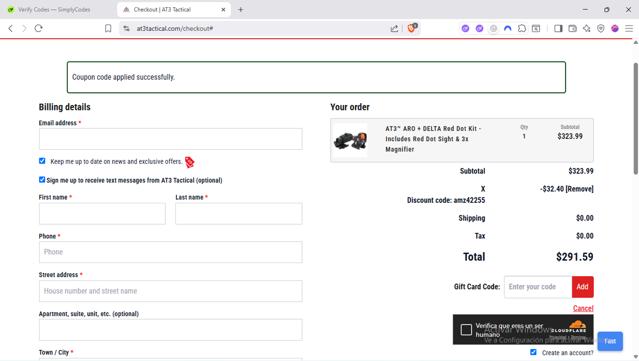Toggle the browser sidebar panel icon
Screen dimensions: 639x361
558,29
